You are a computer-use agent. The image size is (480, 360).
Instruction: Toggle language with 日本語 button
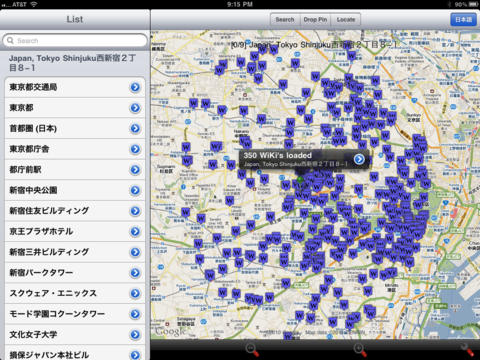click(463, 20)
